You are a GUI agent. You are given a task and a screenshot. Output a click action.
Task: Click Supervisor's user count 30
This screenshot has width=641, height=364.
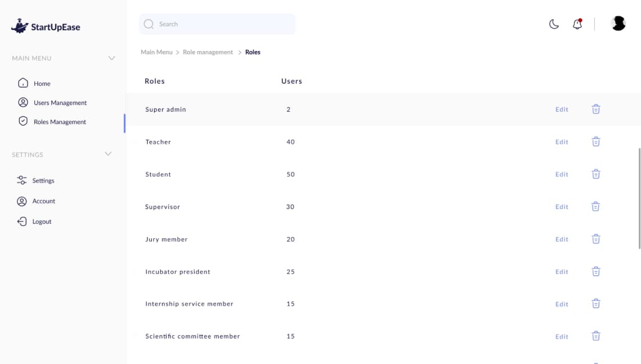click(290, 207)
